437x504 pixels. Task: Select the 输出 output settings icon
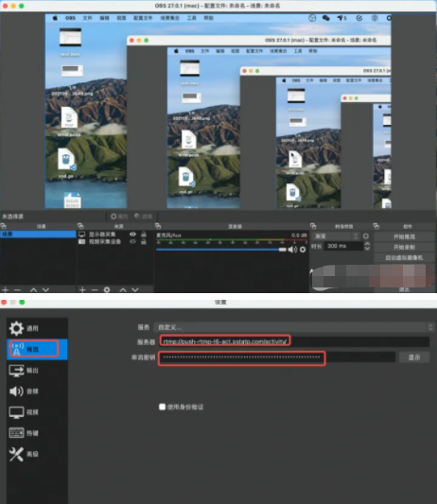tap(16, 371)
